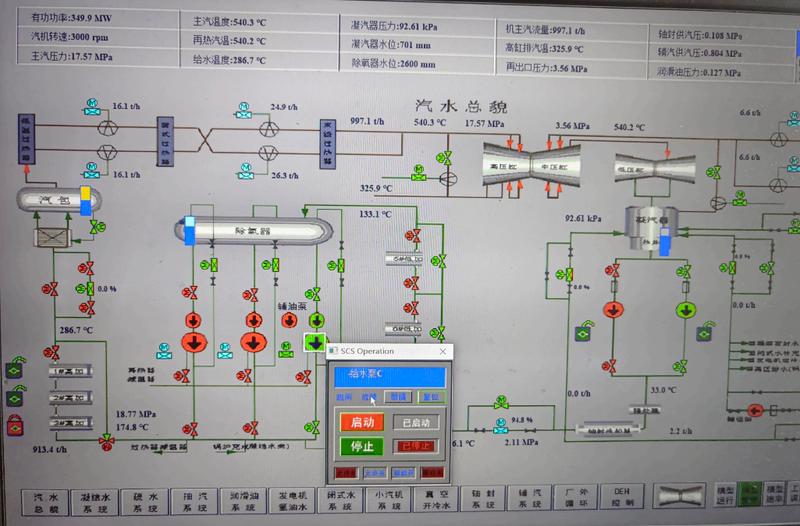The width and height of the screenshot is (800, 526).
Task: Open the red condensate pump below condenser
Action: click(x=613, y=309)
